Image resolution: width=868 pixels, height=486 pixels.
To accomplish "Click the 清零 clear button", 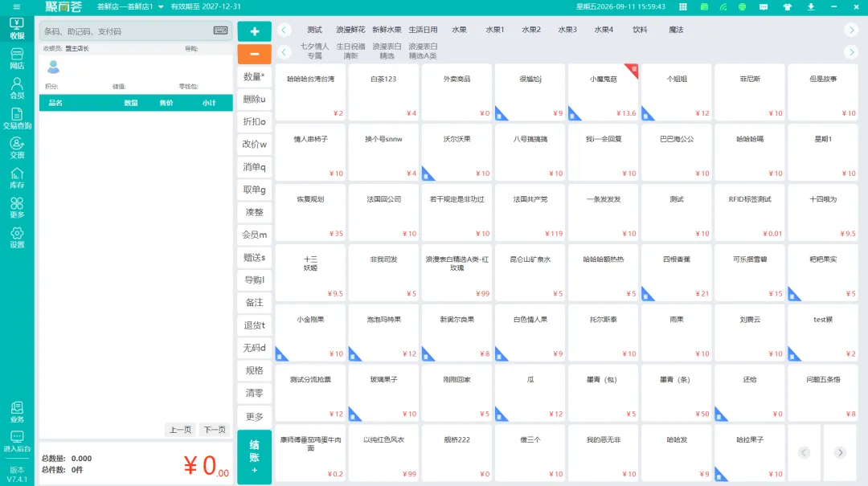I will [254, 393].
